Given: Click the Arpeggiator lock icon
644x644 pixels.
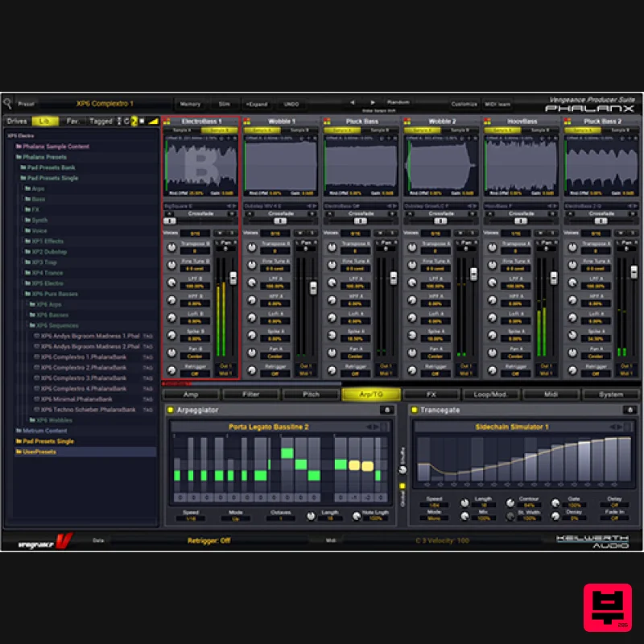Looking at the screenshot, I should [387, 410].
